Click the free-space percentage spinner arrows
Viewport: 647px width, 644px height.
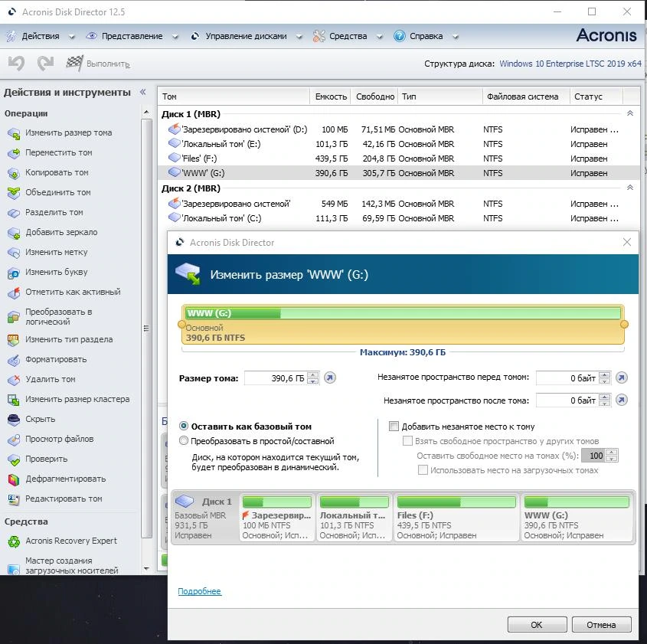[613, 456]
